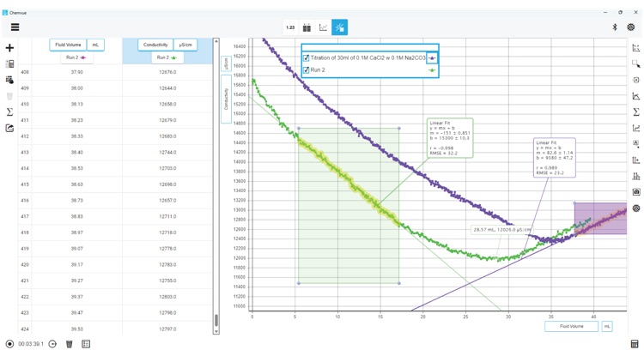Activate the data selection tool on graph

pos(635,64)
